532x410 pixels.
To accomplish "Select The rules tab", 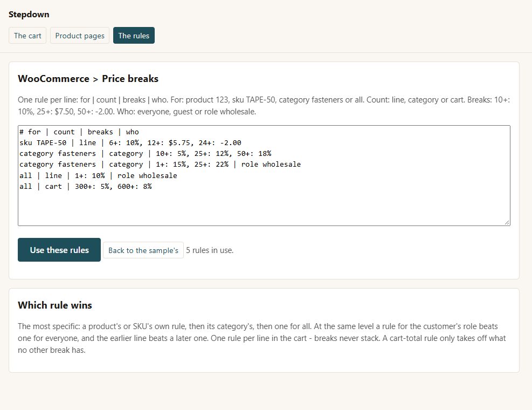I will [134, 35].
